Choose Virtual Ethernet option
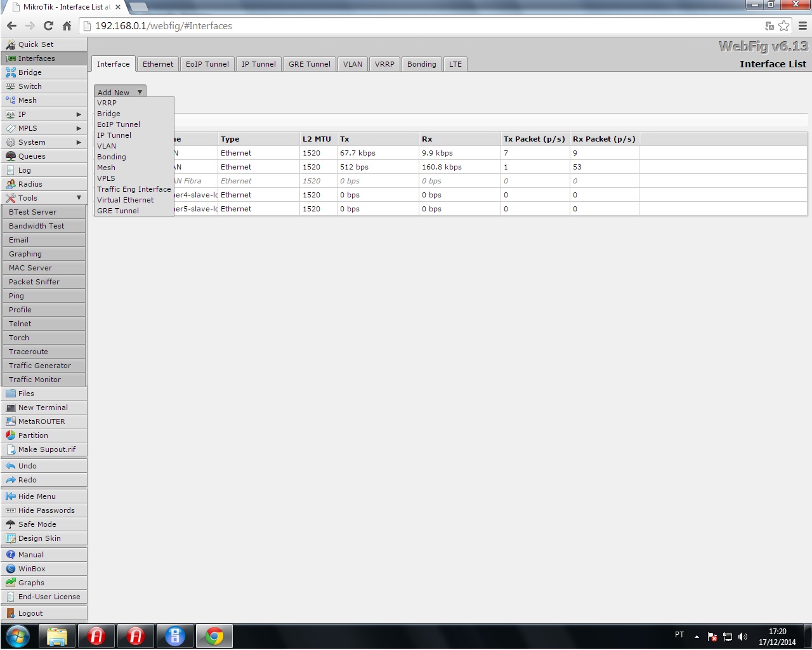 pyautogui.click(x=134, y=200)
